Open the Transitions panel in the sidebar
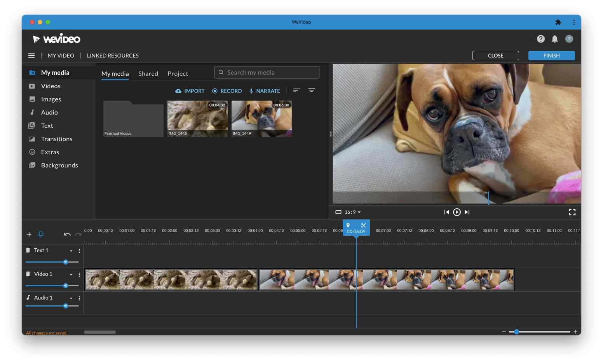Image resolution: width=603 pixels, height=364 pixels. pos(56,139)
